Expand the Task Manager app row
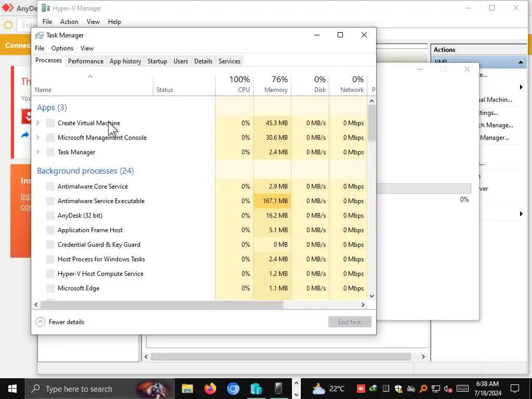532x399 pixels. point(38,152)
